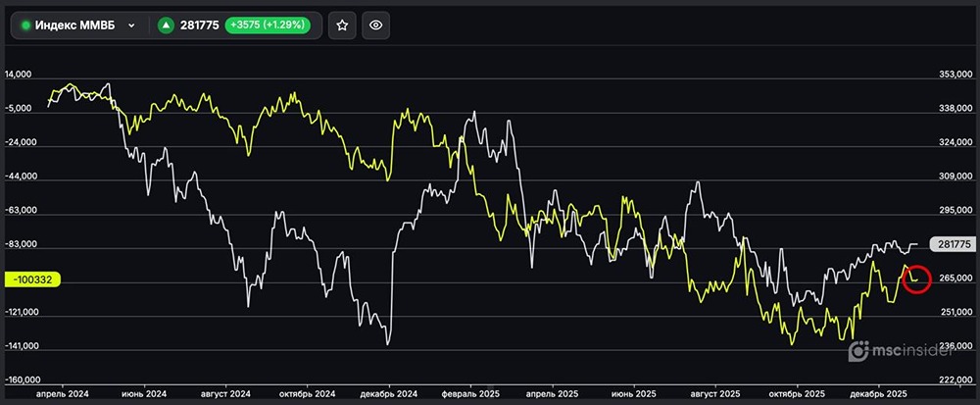Click the апрель 2025 time axis label

(x=552, y=394)
